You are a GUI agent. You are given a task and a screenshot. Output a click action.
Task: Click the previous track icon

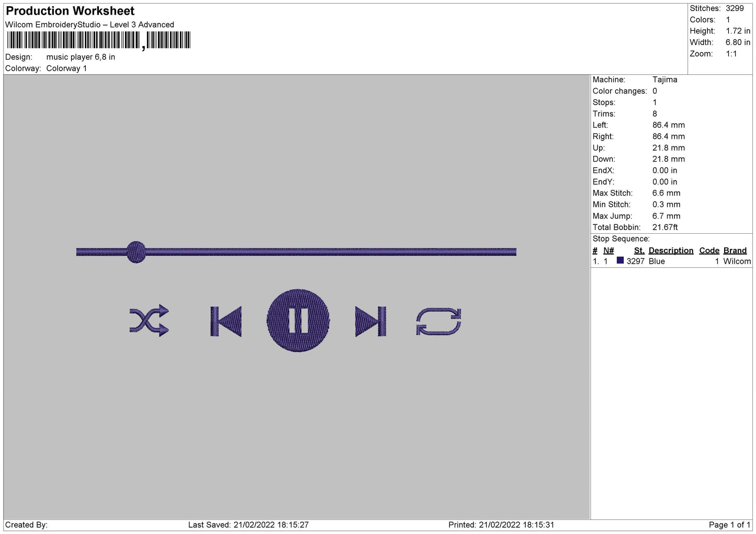(x=226, y=321)
